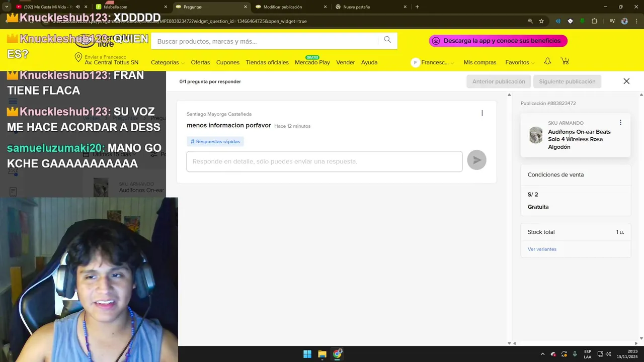
Task: Click the menos informacion porfavor question text
Action: coord(229,125)
